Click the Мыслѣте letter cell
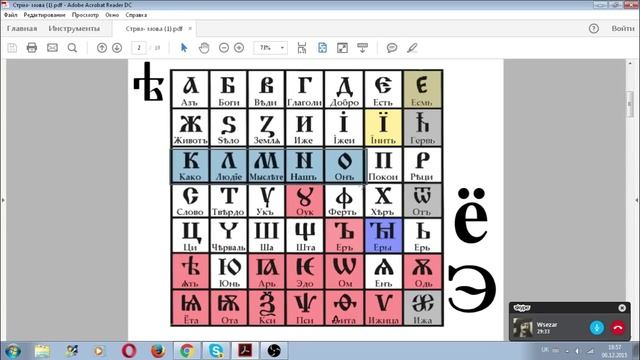The image size is (640, 360). click(x=266, y=165)
